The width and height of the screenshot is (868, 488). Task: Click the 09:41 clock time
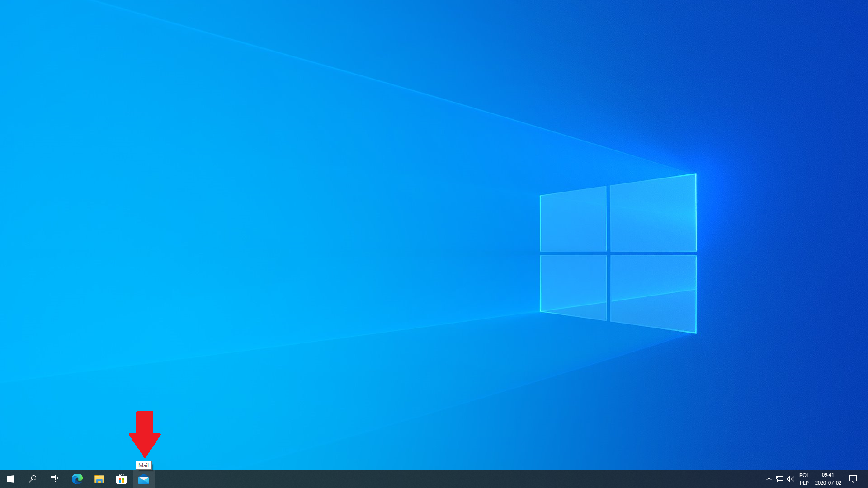pos(828,475)
